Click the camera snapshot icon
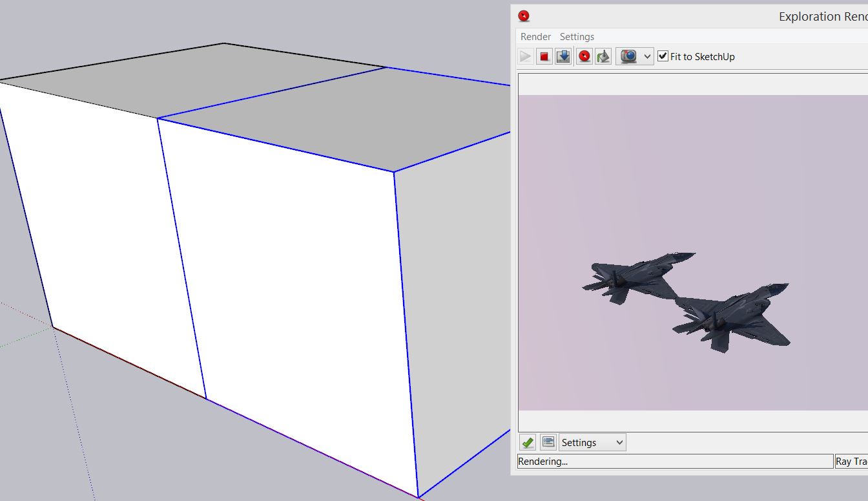This screenshot has width=868, height=501. tap(628, 56)
